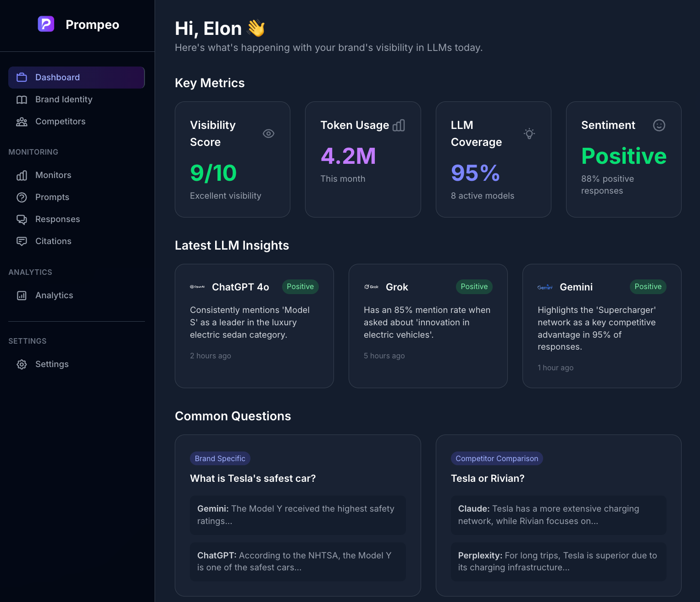
Task: Click the Key Metrics heading
Action: pos(210,83)
